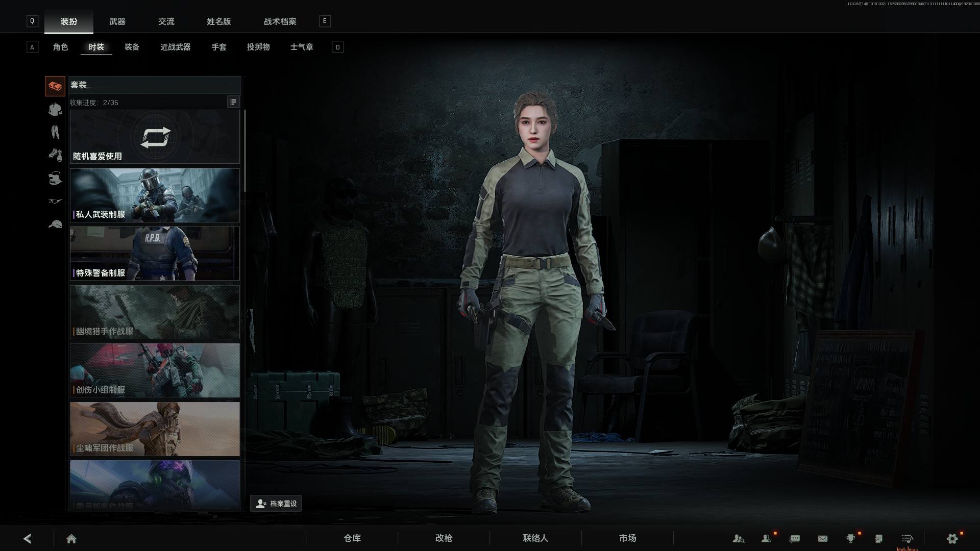Go to 改枪 in bottom bar
The width and height of the screenshot is (980, 551).
click(x=444, y=538)
